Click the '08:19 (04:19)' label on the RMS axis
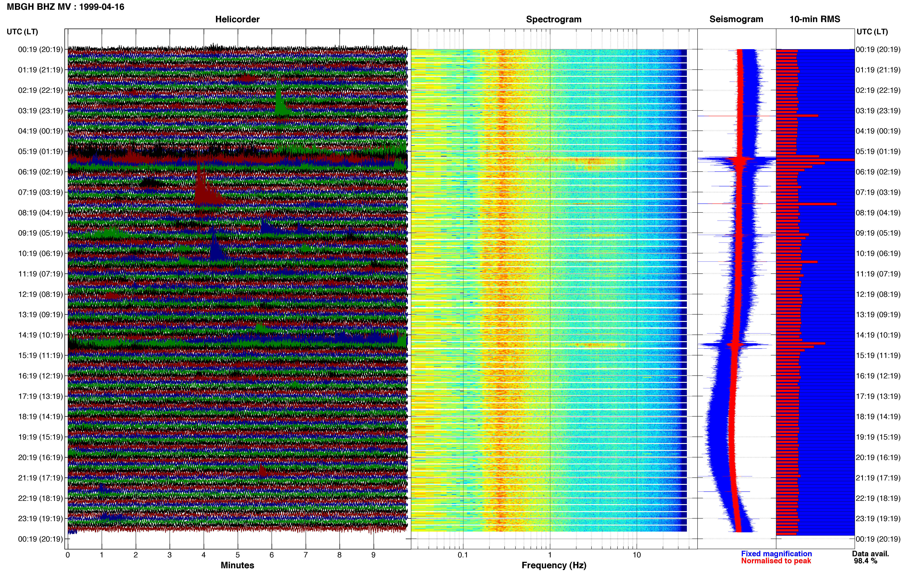The width and height of the screenshot is (924, 578). [878, 212]
